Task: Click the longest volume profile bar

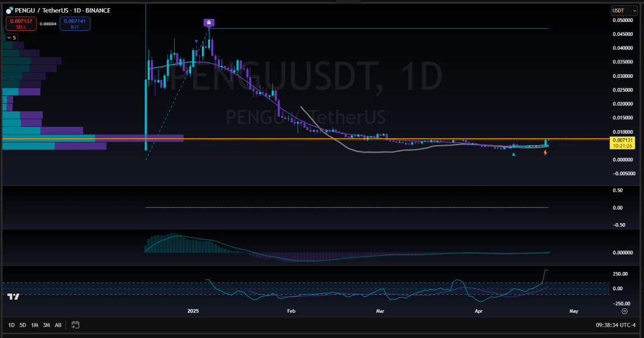Action: [x=93, y=138]
